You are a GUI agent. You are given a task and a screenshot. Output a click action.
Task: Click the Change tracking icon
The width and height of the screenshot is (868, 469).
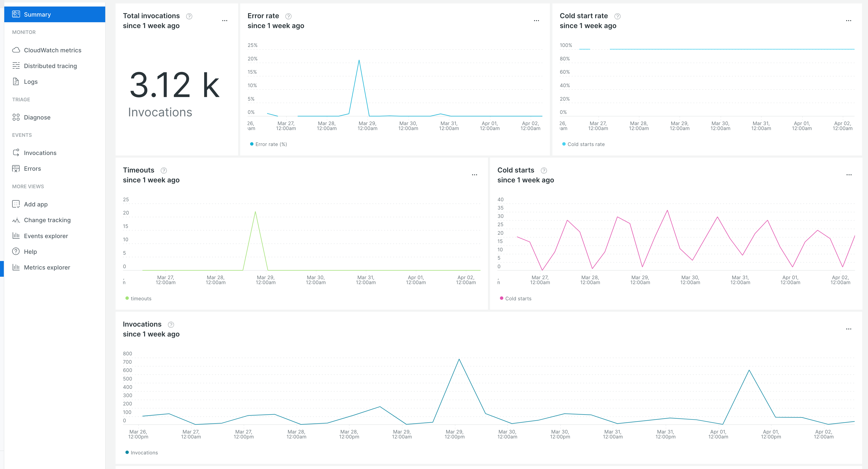coord(16,220)
